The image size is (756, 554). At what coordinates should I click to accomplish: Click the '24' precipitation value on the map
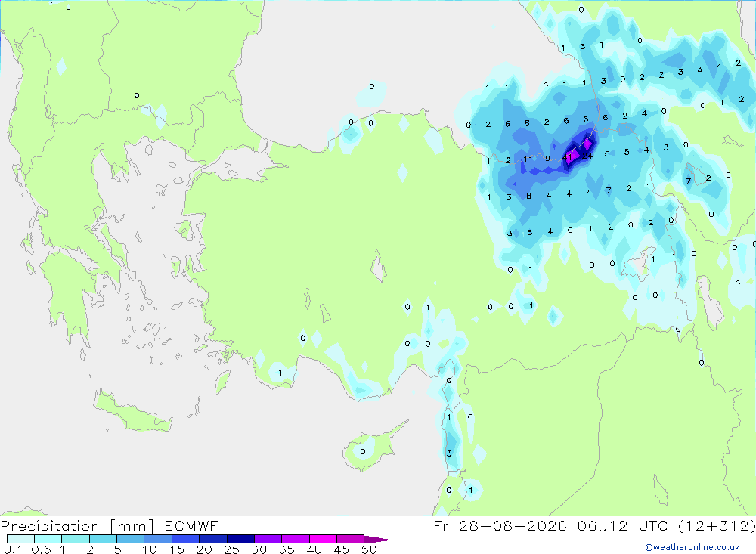[587, 156]
